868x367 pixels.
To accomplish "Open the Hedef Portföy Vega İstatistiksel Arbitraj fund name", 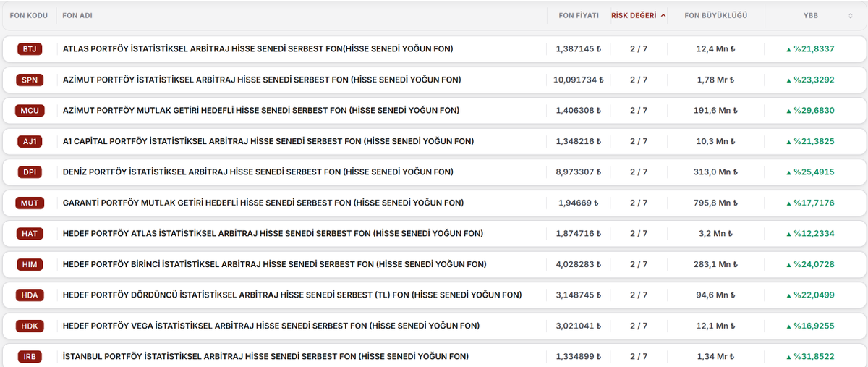I will coord(271,326).
